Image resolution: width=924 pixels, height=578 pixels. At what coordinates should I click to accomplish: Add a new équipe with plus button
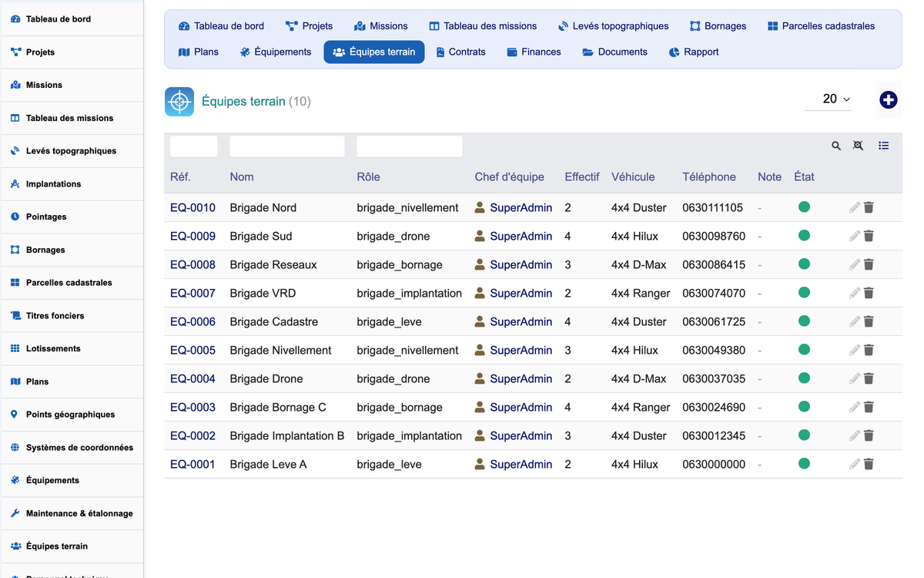pos(889,99)
